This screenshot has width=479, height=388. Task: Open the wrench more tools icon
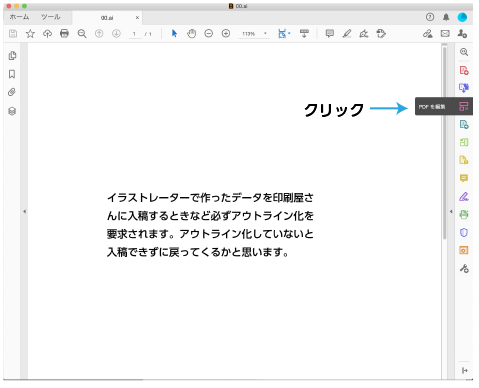point(464,268)
